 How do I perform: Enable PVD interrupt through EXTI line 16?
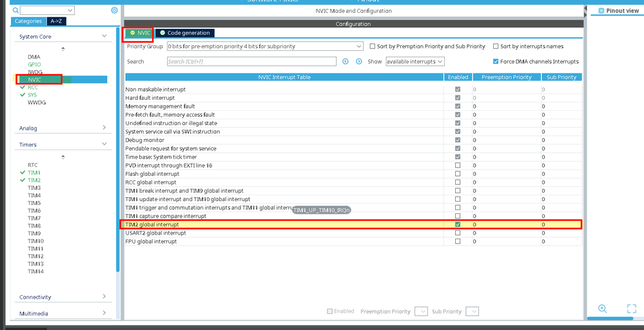click(458, 166)
